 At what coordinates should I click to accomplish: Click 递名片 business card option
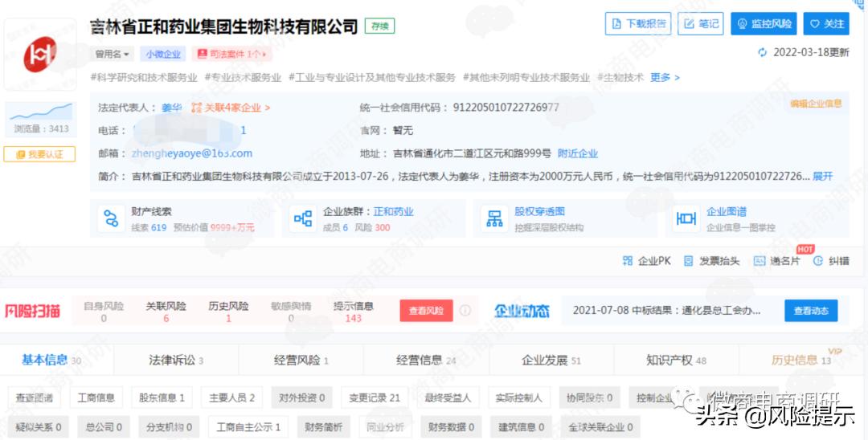point(777,261)
